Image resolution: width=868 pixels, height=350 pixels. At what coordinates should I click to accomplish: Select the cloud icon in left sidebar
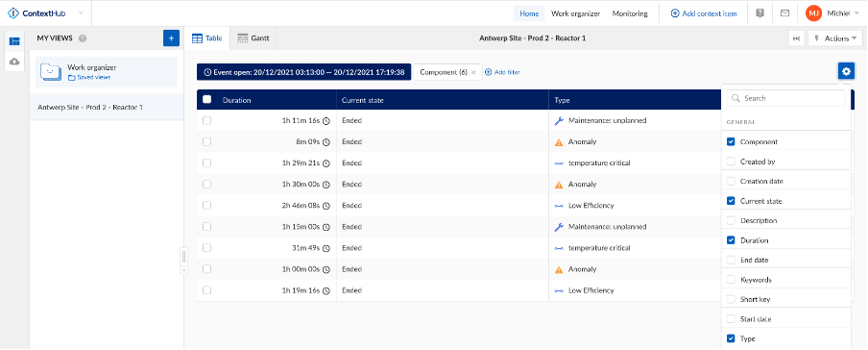click(14, 62)
